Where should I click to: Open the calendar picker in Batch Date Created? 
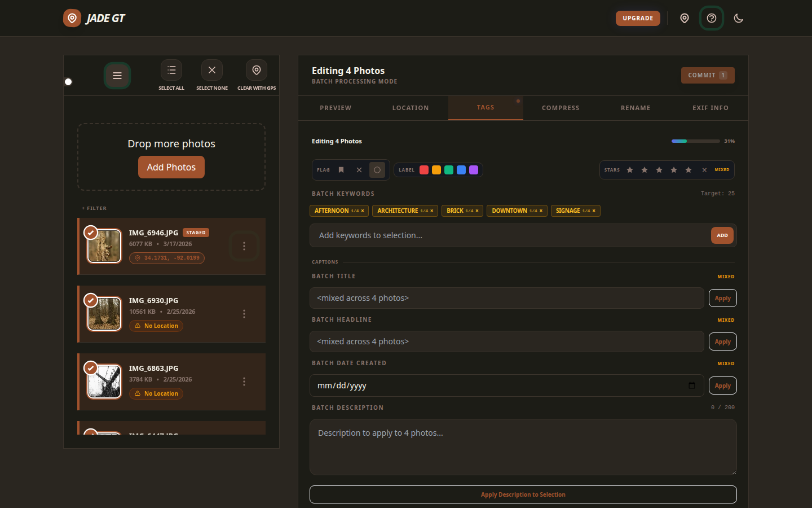pos(692,386)
